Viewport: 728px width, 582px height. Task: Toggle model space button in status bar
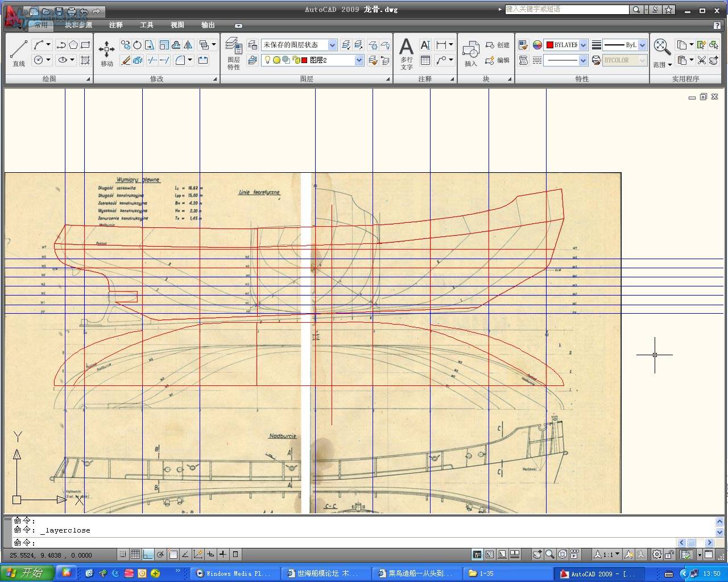click(477, 554)
